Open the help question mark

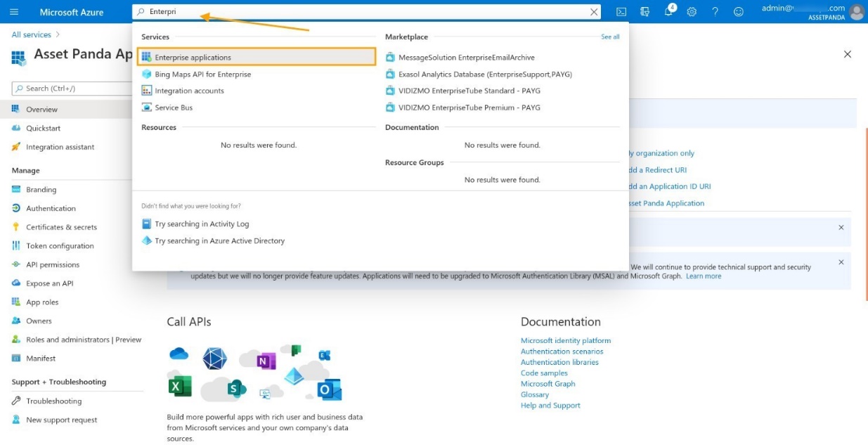click(715, 12)
